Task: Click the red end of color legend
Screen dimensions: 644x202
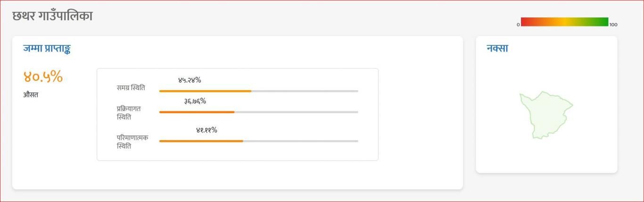Action: click(526, 22)
